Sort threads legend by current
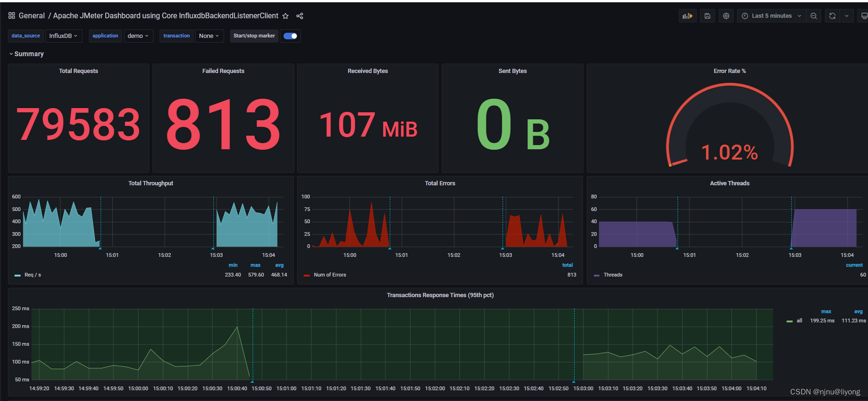Image resolution: width=868 pixels, height=401 pixels. tap(854, 265)
